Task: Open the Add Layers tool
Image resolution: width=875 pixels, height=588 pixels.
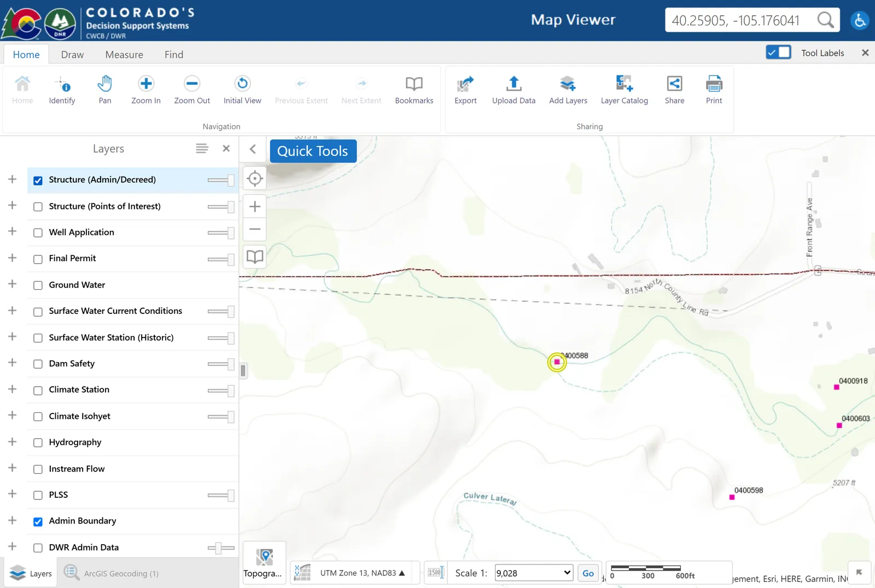Action: 568,90
